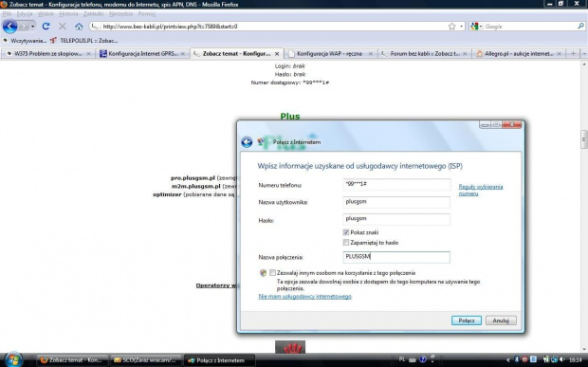Stop loading the page
The height and width of the screenshot is (367, 588).
click(x=63, y=27)
